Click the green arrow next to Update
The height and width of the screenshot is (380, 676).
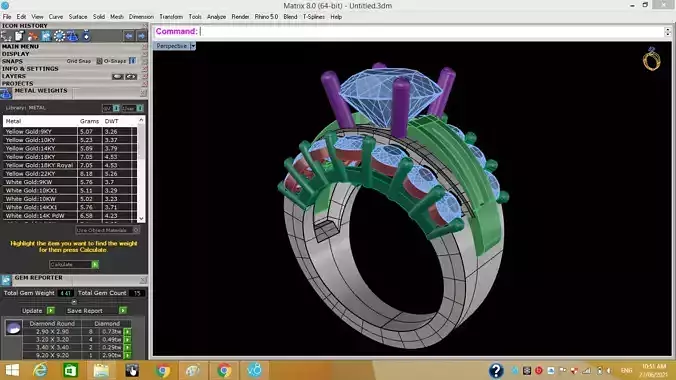[x=50, y=311]
